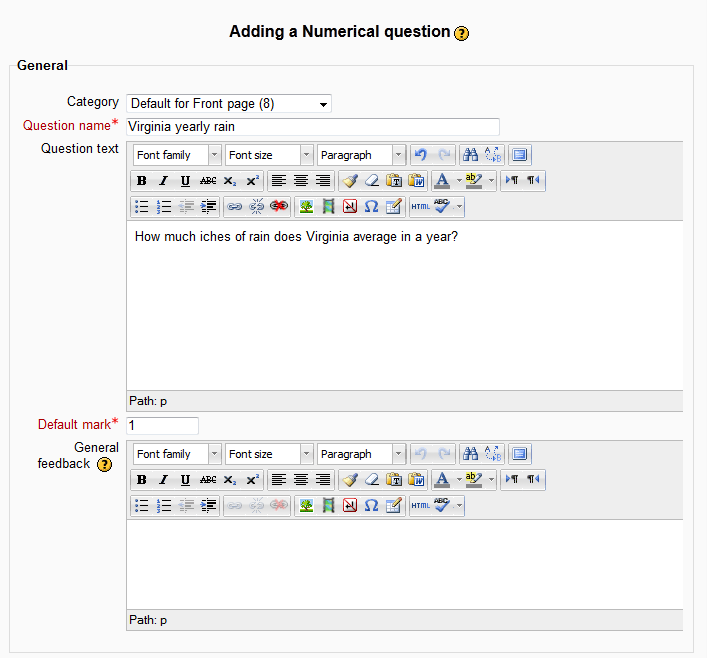Insert special character (Omega) in Question text editor
This screenshot has height=658, width=707.
[372, 207]
